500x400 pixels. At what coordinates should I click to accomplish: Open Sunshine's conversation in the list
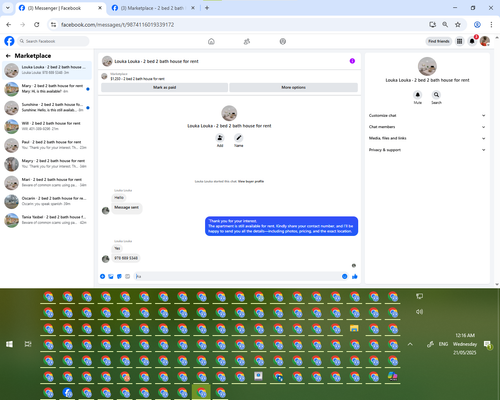coord(47,107)
